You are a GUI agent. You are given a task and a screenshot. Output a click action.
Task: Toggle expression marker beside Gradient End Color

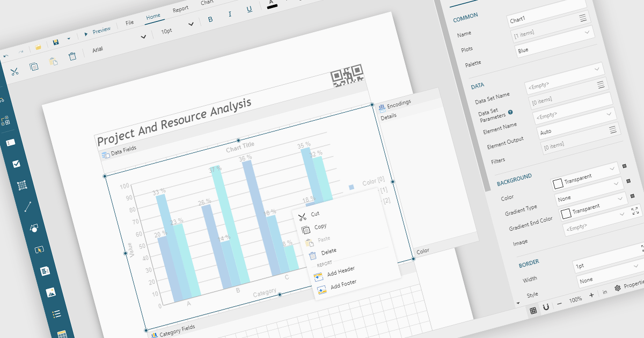point(632,196)
